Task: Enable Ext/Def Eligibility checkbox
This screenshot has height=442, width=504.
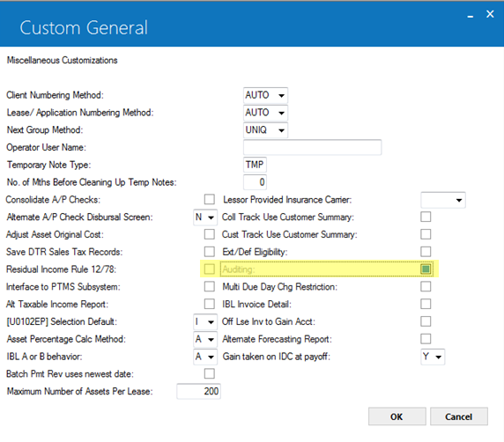Action: 426,252
